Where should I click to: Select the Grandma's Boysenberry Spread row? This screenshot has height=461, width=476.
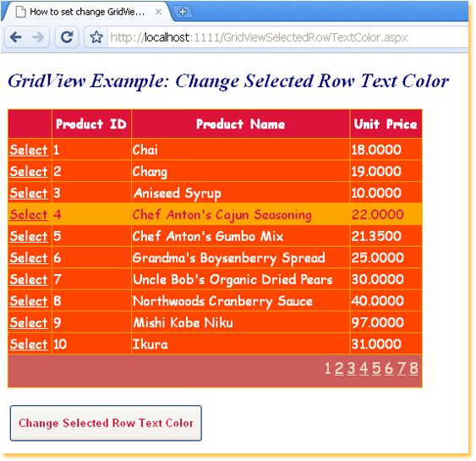29,257
